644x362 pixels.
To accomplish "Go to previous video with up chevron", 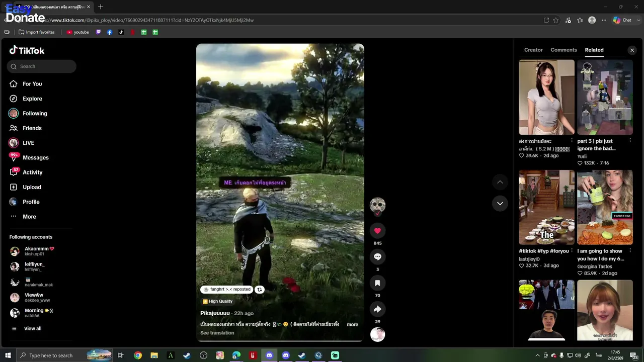I will pyautogui.click(x=500, y=182).
